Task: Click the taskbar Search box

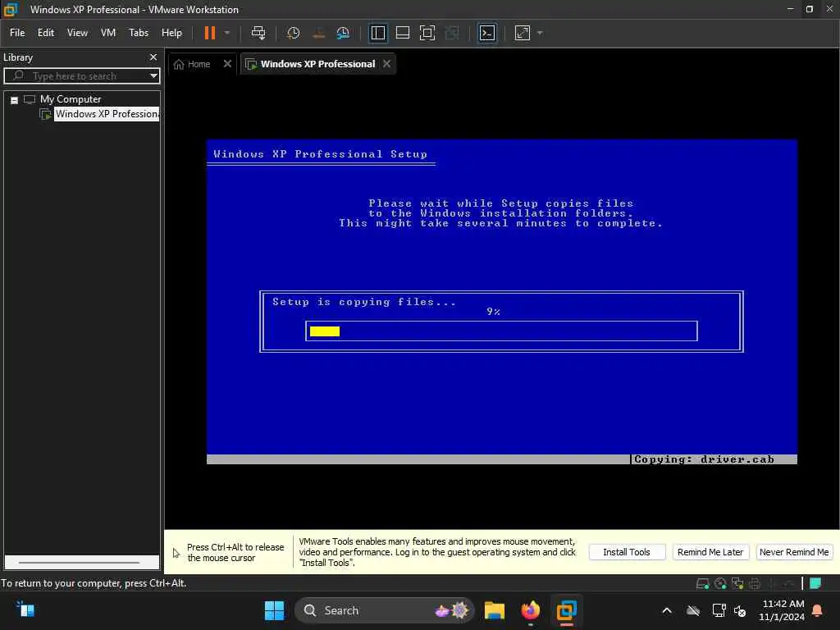Action: (x=384, y=610)
